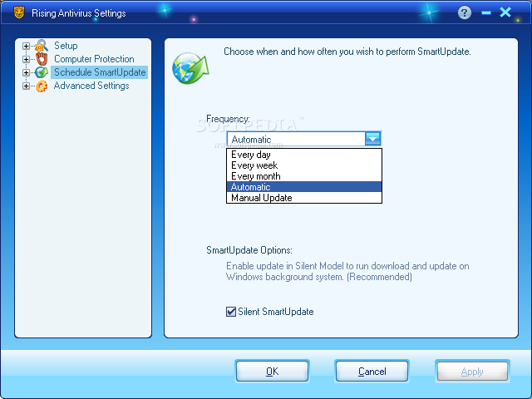This screenshot has width=532, height=399.
Task: Select Setup in the settings tree
Action: pos(66,46)
